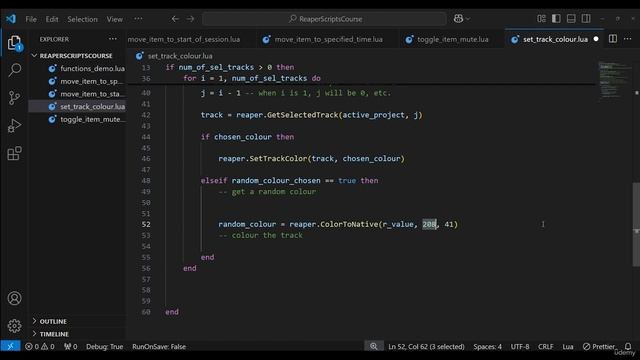Switch to move_item_to_start_of_session.lua tab
This screenshot has width=640, height=360.
184,39
